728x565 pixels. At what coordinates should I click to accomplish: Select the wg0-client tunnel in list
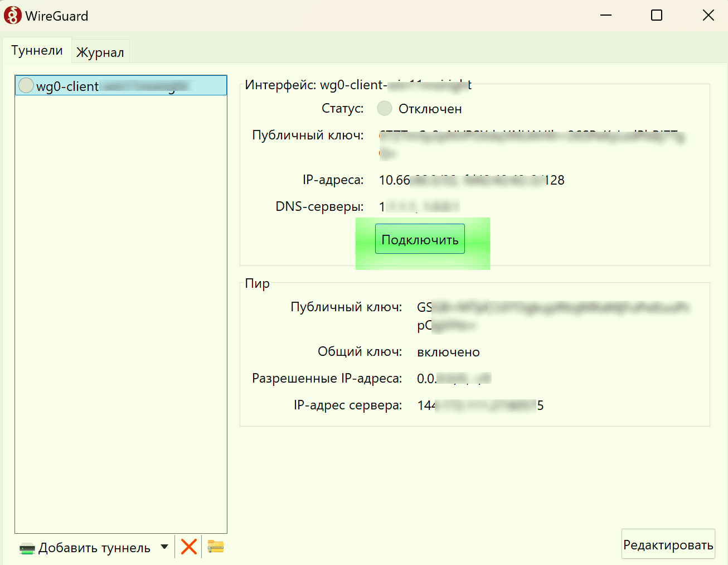121,86
